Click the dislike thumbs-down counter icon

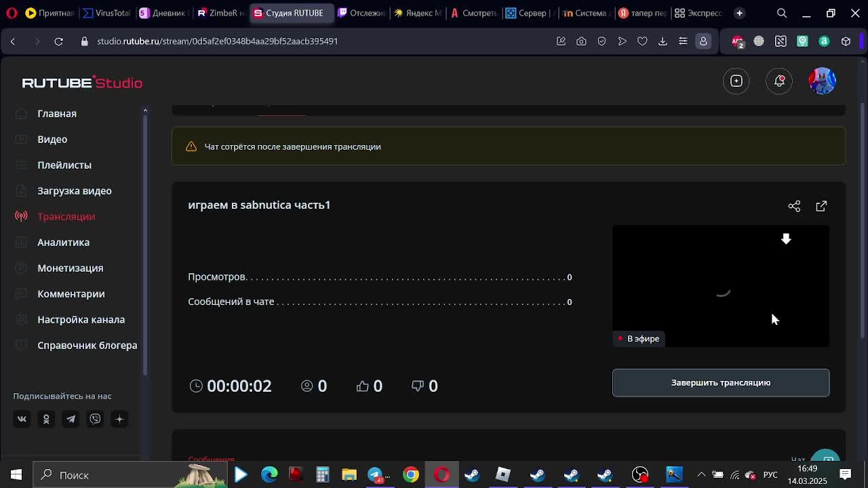[x=418, y=386]
